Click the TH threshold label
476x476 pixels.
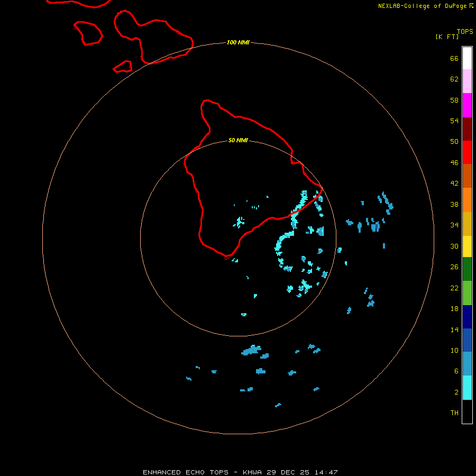point(454,413)
